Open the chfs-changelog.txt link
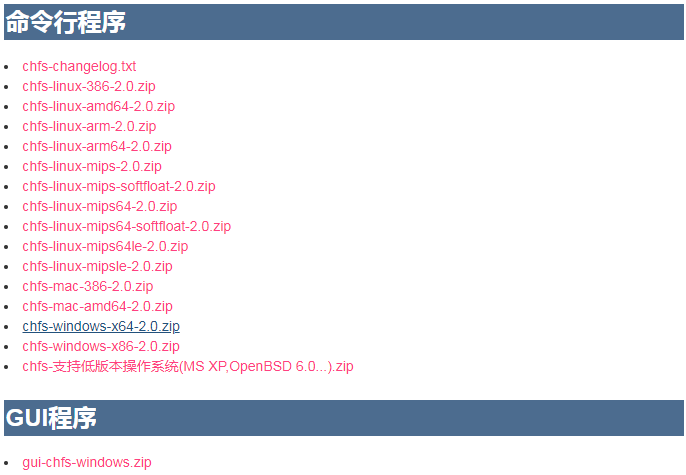Viewport: 686px width, 475px height. (79, 66)
